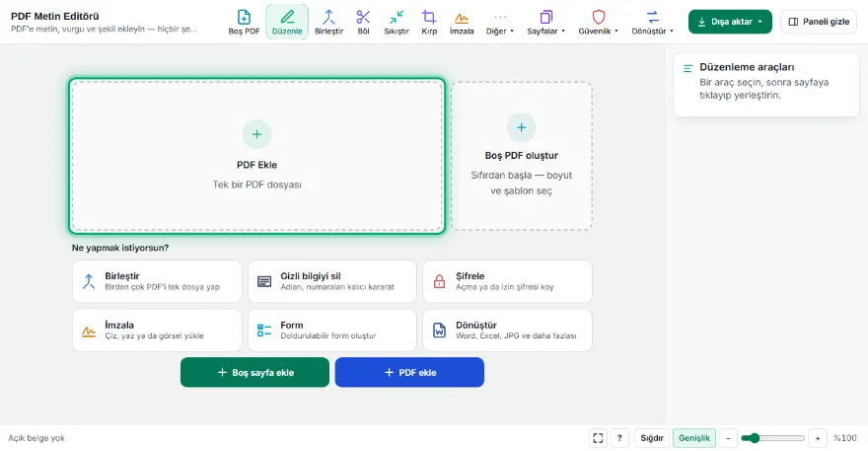
Task: Select the Böl scissors tool
Action: pos(363,22)
